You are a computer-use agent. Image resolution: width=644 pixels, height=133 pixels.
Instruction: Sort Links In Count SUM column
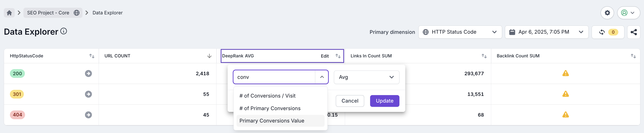pyautogui.click(x=484, y=56)
